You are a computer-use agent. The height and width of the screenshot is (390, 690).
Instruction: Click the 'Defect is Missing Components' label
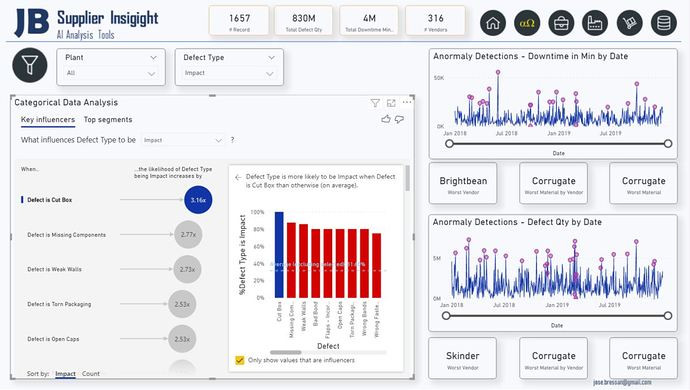66,235
